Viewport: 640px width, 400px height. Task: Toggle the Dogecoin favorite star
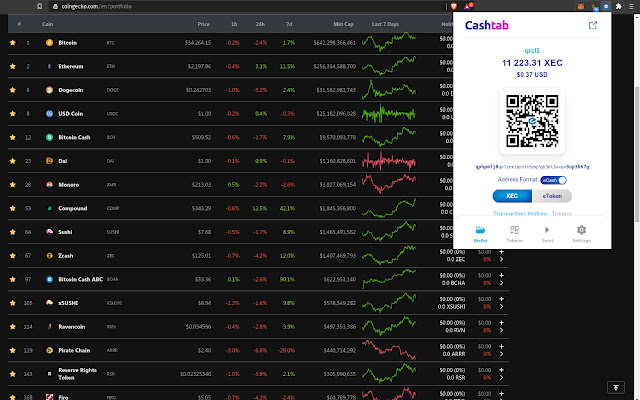coord(13,90)
